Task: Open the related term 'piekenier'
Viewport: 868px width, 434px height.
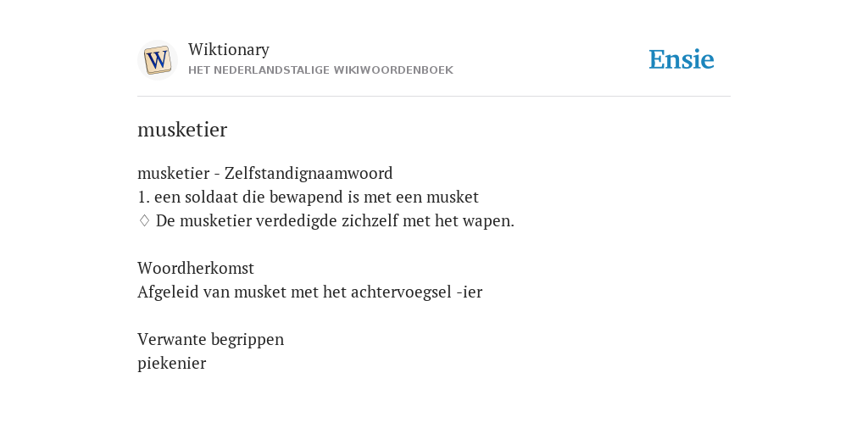Action: [x=171, y=363]
